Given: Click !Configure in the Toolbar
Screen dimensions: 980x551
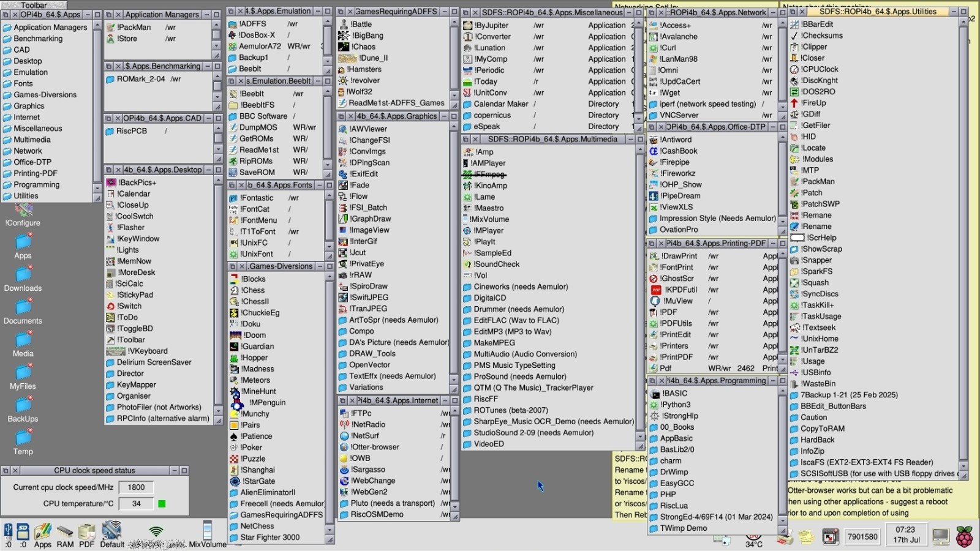Looking at the screenshot, I should [23, 214].
